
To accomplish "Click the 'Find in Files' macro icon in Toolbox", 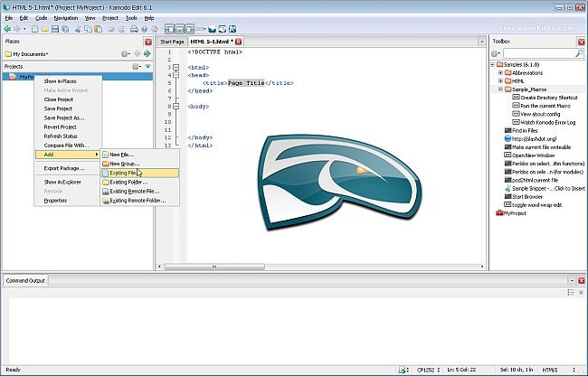I will tap(507, 130).
